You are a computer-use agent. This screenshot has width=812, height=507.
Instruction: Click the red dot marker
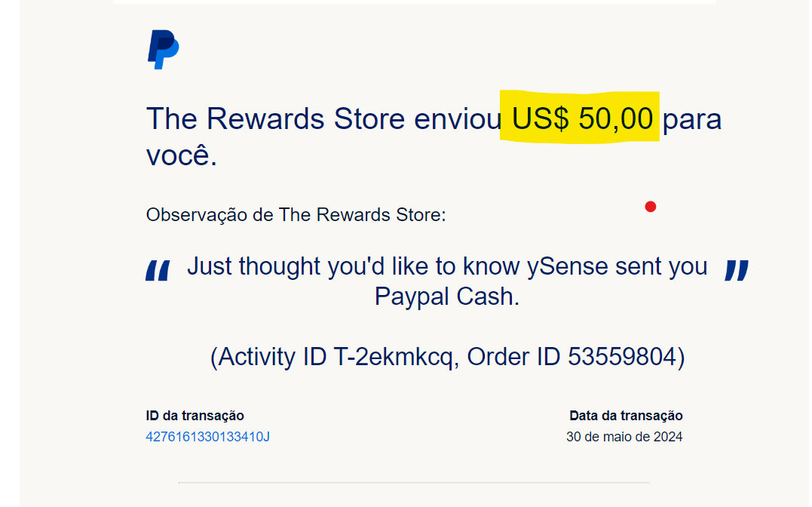pyautogui.click(x=651, y=207)
